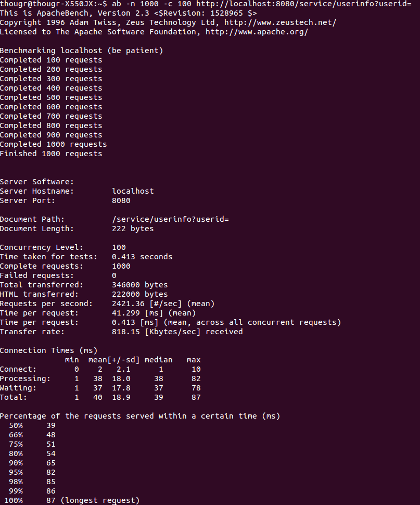Screen dimensions: 420x505
Task: Click the '90%' percentile row
Action: click(x=32, y=462)
